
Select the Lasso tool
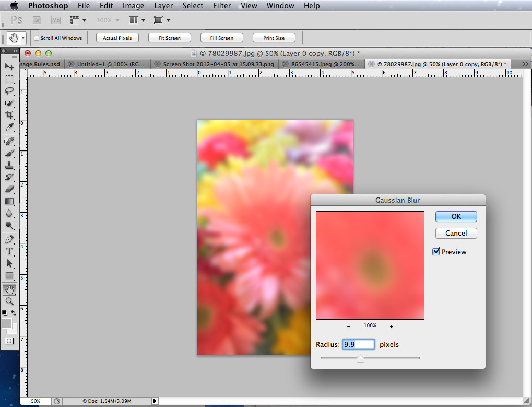tap(9, 91)
